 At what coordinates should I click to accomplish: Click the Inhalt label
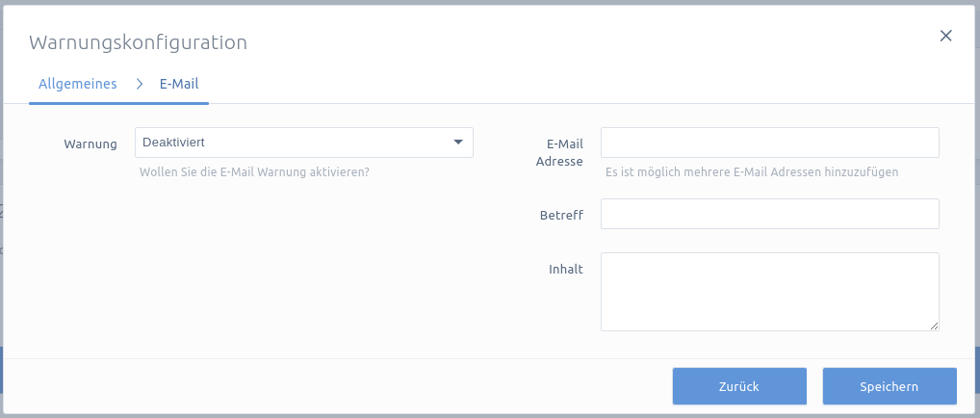[566, 269]
